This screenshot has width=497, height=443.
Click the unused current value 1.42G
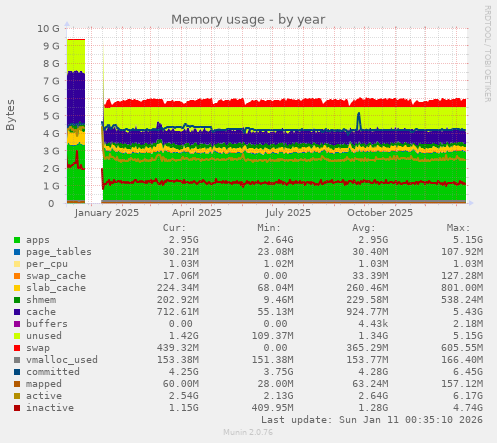[184, 336]
